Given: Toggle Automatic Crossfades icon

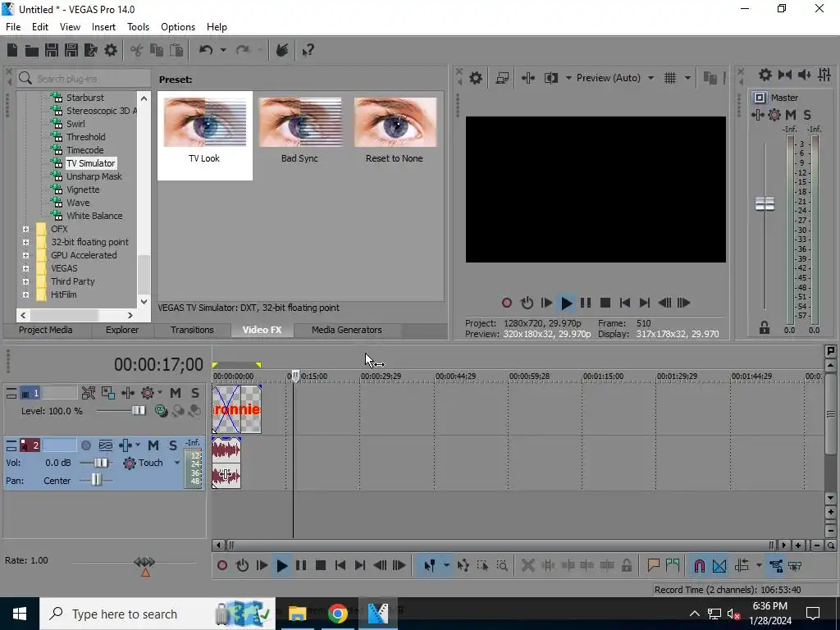Looking at the screenshot, I should (719, 565).
